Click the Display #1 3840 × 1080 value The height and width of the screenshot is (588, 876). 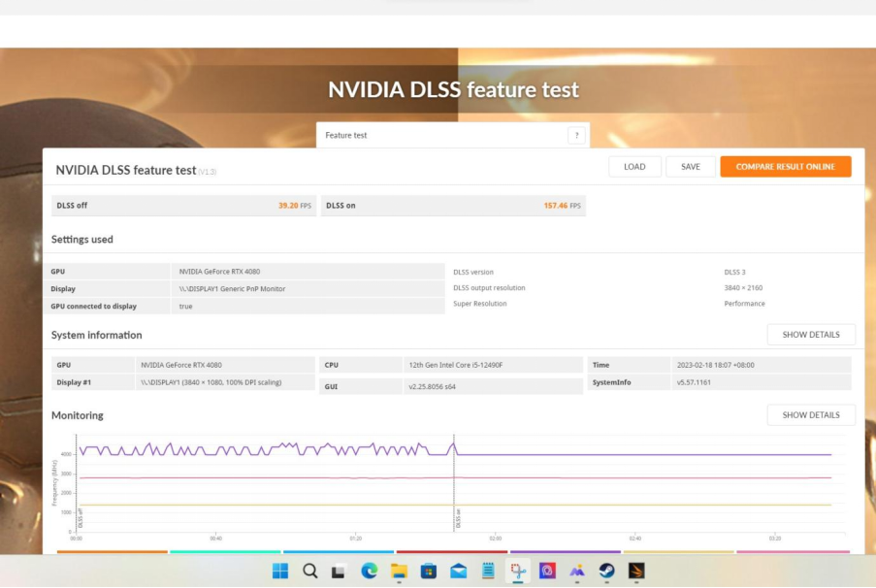211,382
